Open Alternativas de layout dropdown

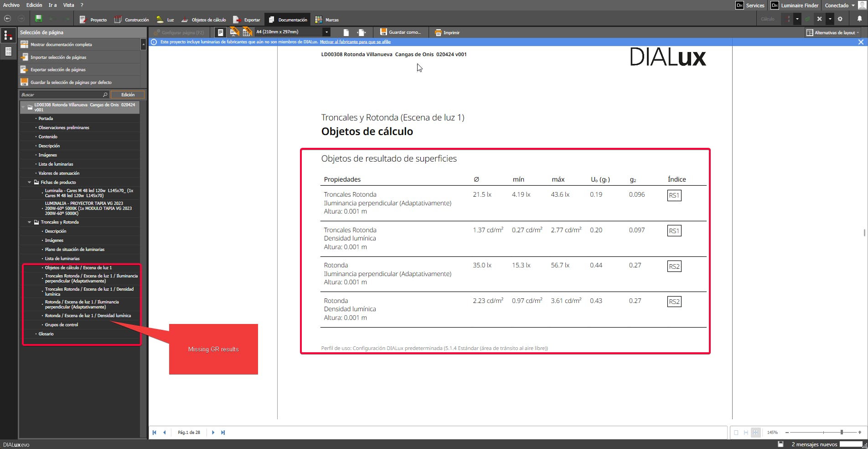[832, 32]
